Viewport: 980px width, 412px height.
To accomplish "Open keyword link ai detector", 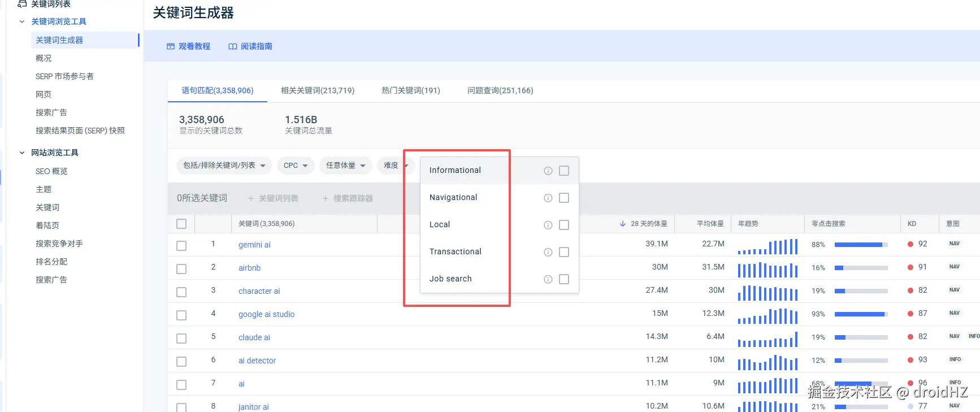I will coord(257,361).
